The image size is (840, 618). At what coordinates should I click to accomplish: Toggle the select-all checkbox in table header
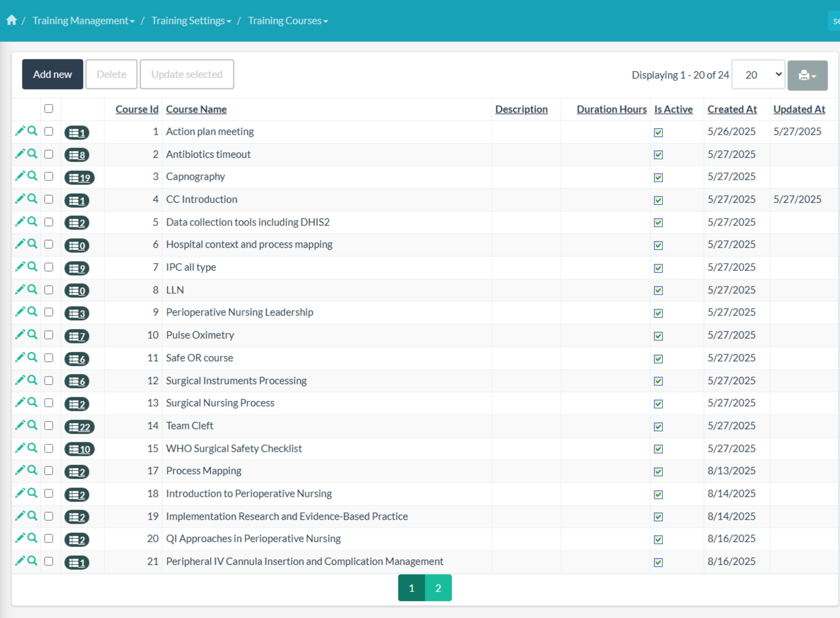tap(49, 108)
